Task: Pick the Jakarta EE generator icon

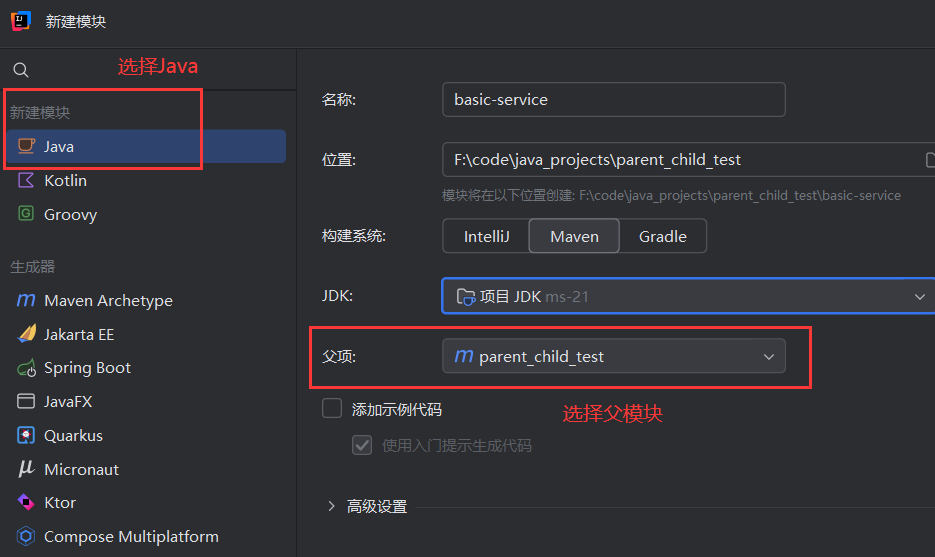Action: tap(26, 334)
